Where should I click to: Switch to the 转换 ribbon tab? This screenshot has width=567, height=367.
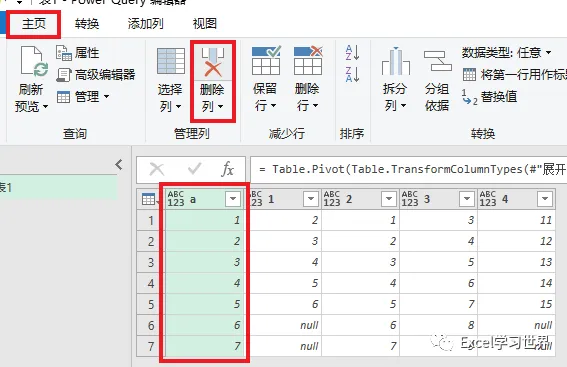pos(87,24)
